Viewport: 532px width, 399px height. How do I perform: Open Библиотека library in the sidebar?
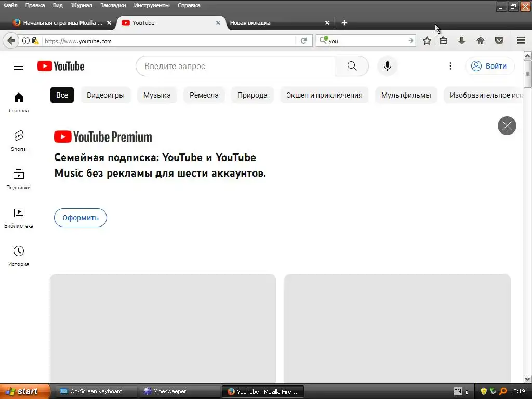pyautogui.click(x=19, y=218)
